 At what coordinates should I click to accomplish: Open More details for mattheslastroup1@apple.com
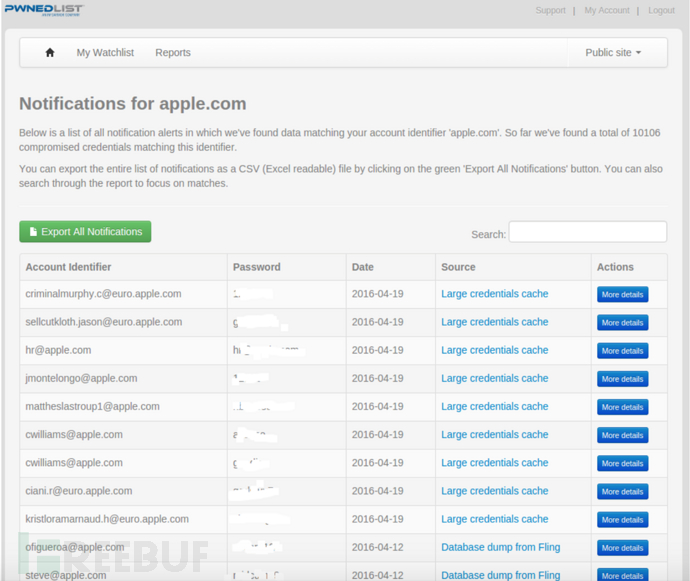coord(622,407)
